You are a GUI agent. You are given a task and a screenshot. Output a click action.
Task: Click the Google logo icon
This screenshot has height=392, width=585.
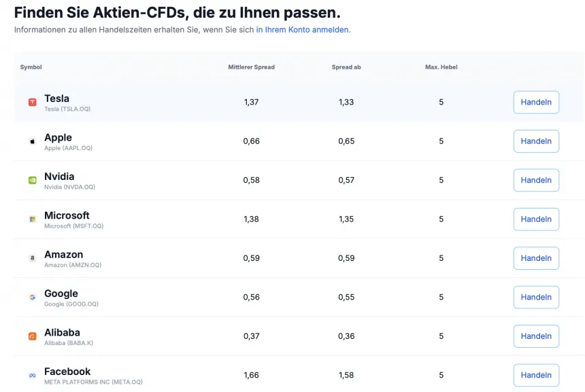[32, 297]
